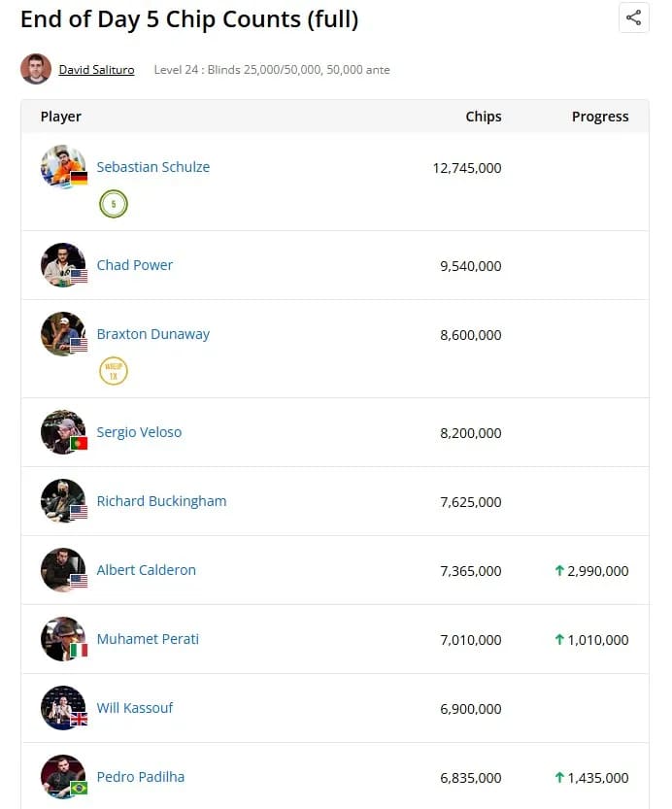The height and width of the screenshot is (809, 672).
Task: Click the share icon at top right
Action: (x=633, y=17)
